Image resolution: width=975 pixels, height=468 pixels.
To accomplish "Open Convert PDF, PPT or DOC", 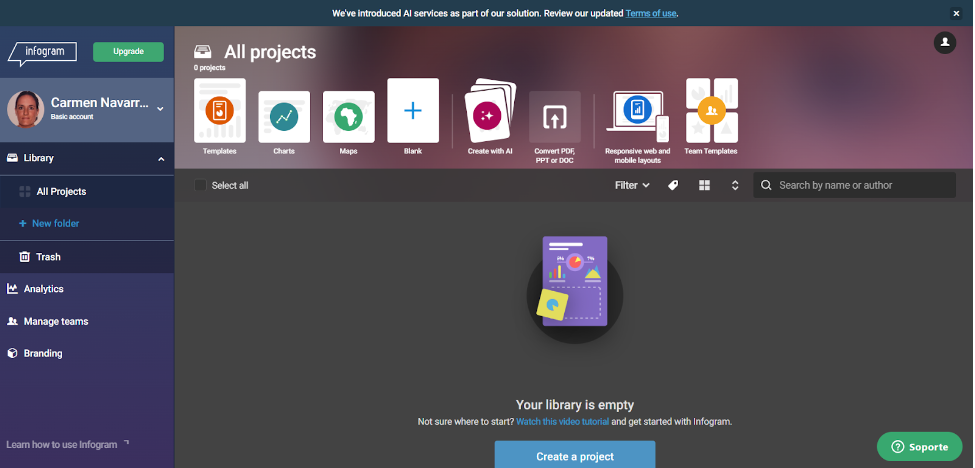I will [x=554, y=118].
